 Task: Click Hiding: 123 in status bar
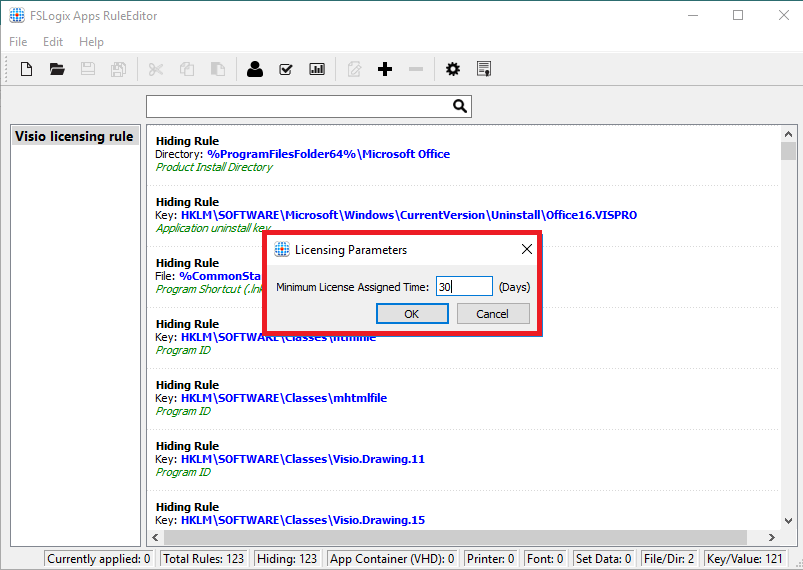click(287, 559)
